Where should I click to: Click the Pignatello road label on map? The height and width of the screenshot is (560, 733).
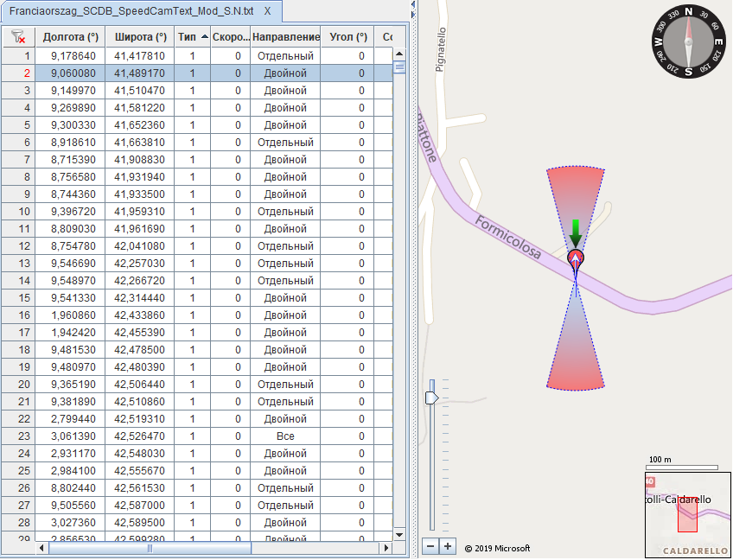point(440,49)
